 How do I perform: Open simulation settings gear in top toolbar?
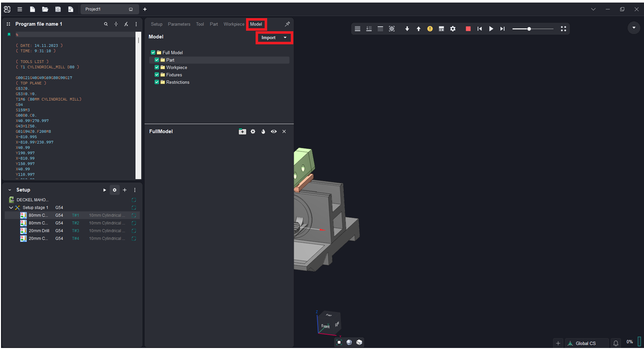[453, 29]
